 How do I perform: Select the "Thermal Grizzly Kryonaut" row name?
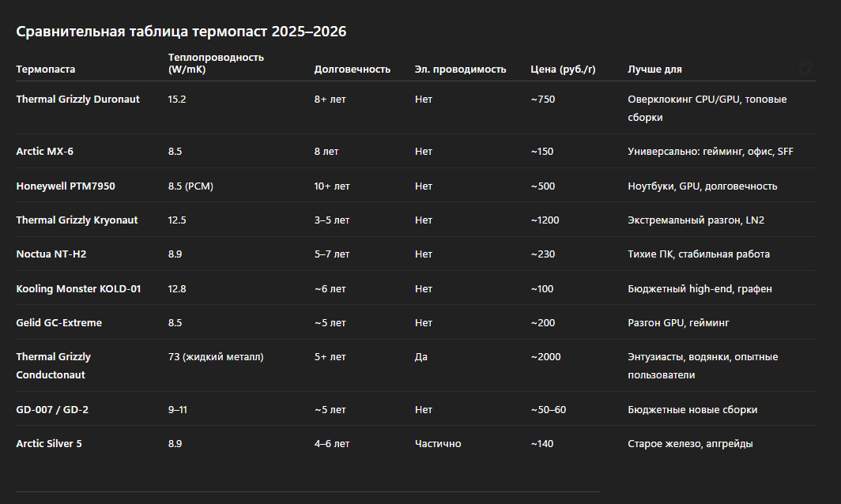point(77,220)
